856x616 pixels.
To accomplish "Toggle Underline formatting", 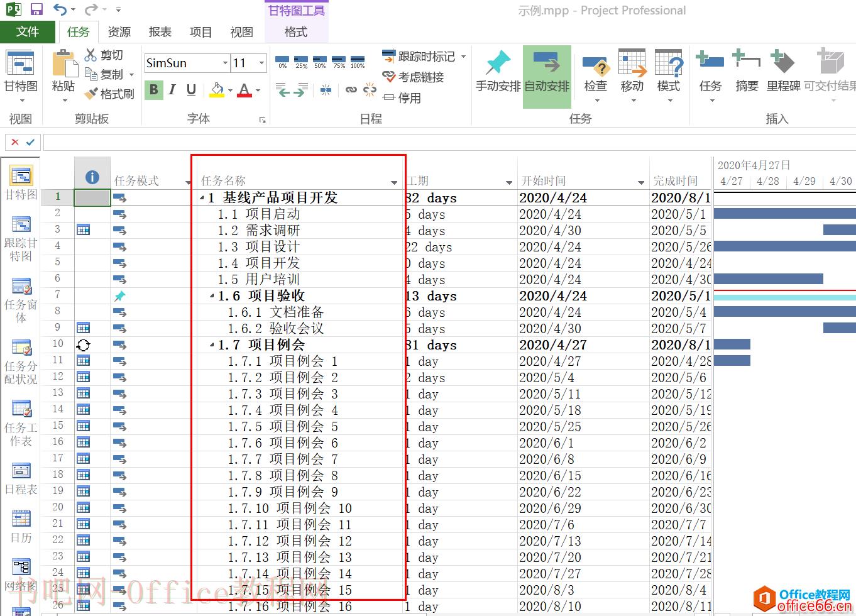I will coord(191,90).
